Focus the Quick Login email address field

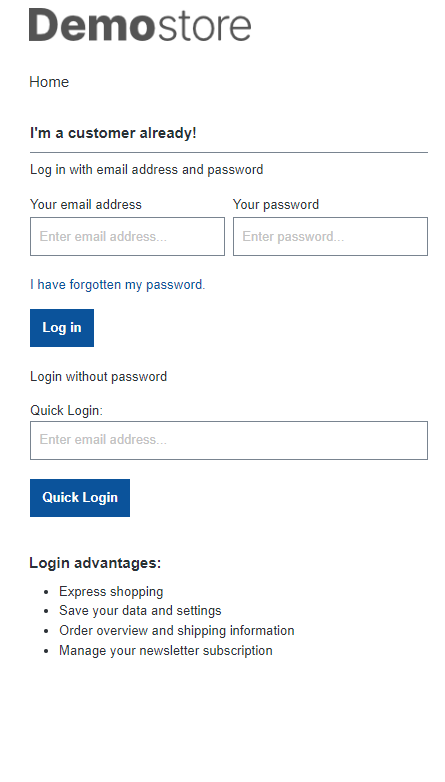tap(229, 440)
